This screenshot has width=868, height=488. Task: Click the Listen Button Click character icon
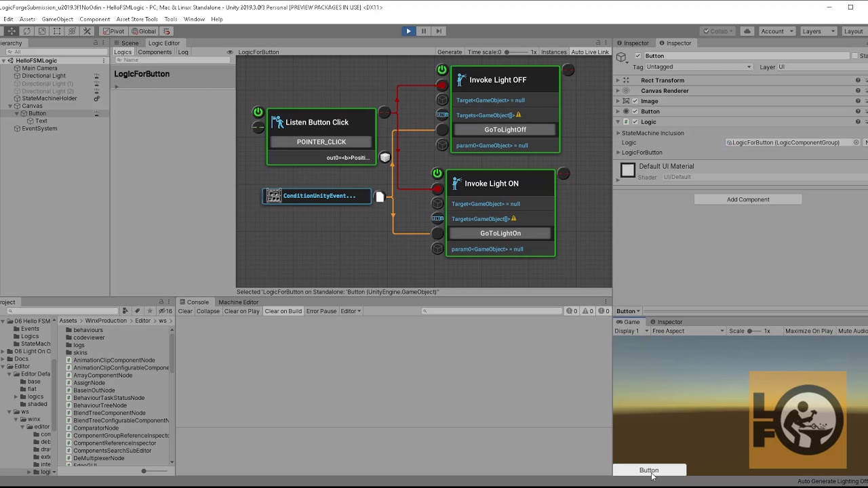point(277,122)
